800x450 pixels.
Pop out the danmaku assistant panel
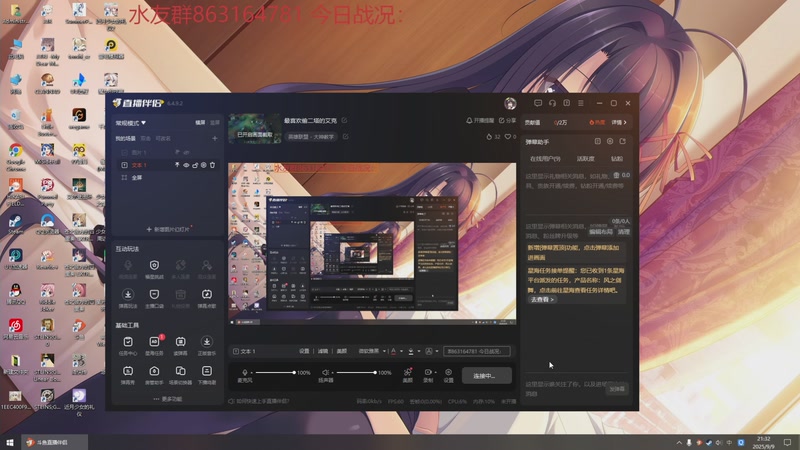(622, 141)
